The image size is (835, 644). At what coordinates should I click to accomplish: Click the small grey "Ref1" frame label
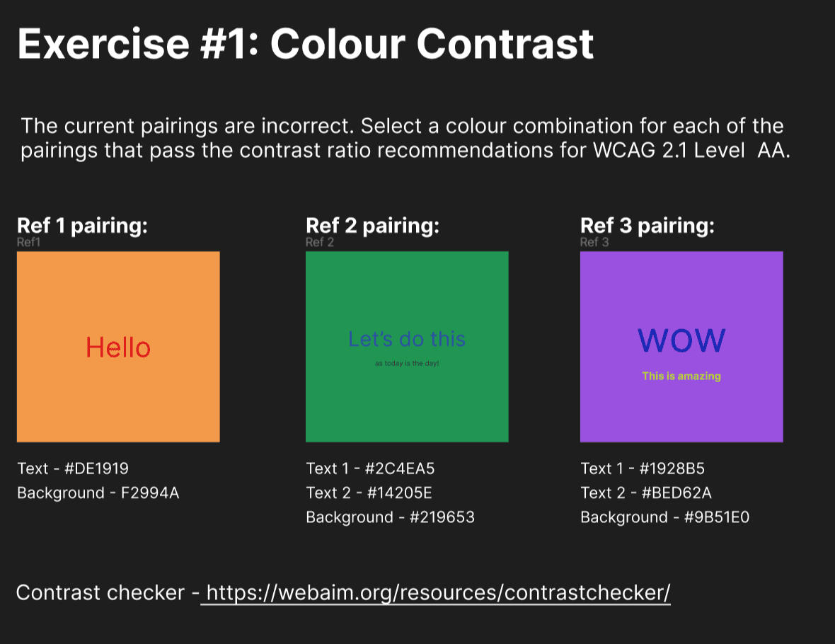pos(29,243)
